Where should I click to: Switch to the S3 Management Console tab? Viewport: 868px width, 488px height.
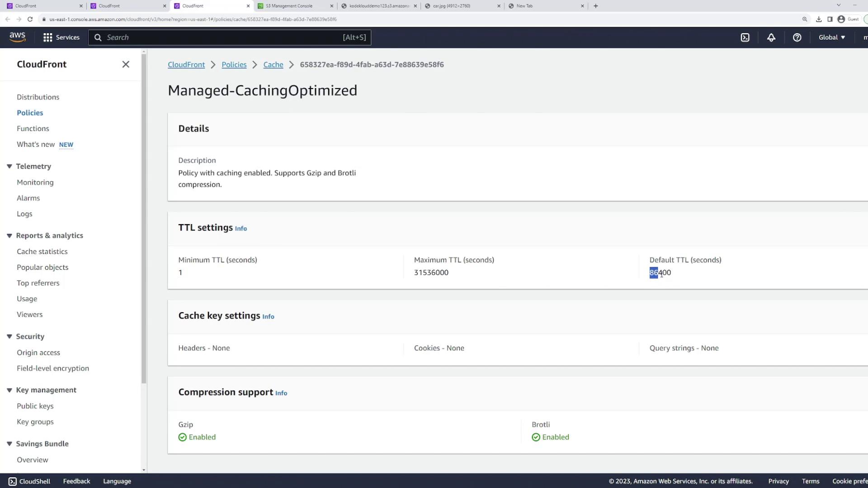[x=289, y=6]
